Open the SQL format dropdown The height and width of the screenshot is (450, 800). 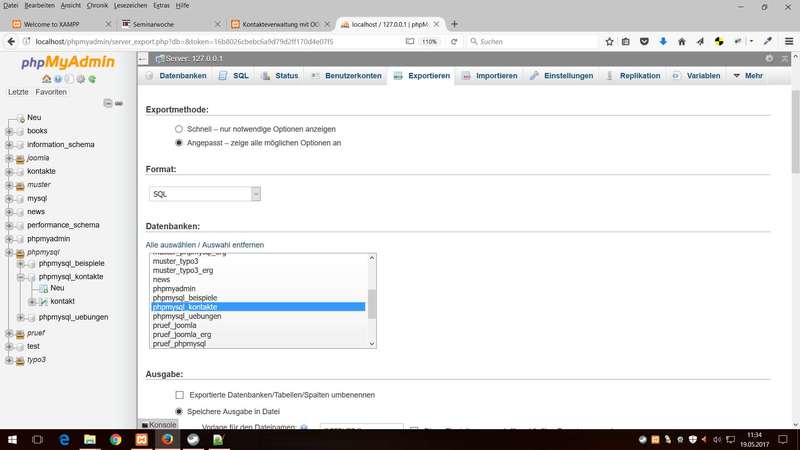point(205,194)
